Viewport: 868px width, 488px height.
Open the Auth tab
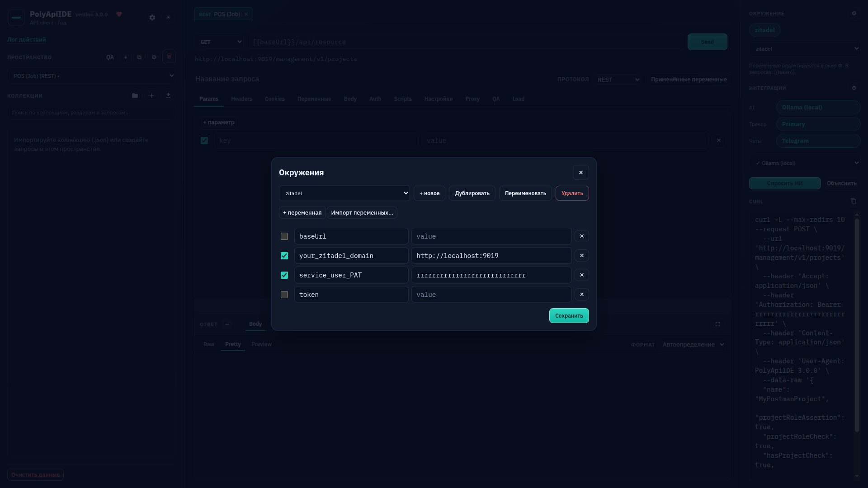tap(375, 99)
